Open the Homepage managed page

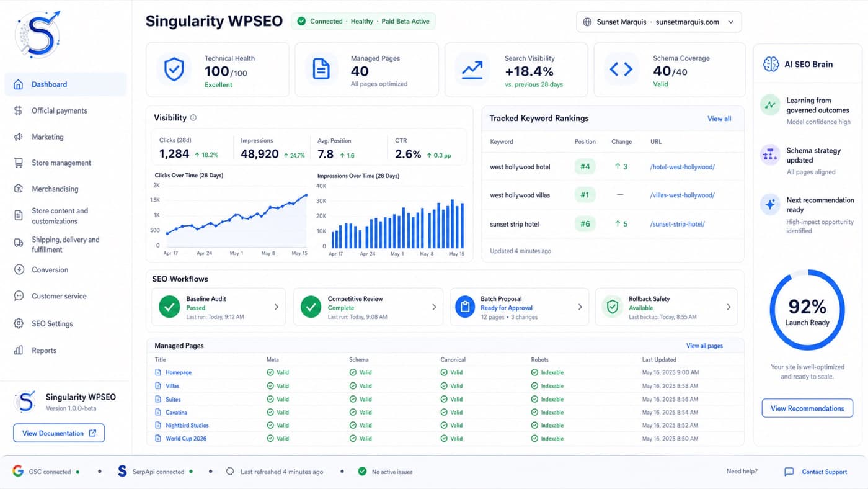pyautogui.click(x=178, y=372)
